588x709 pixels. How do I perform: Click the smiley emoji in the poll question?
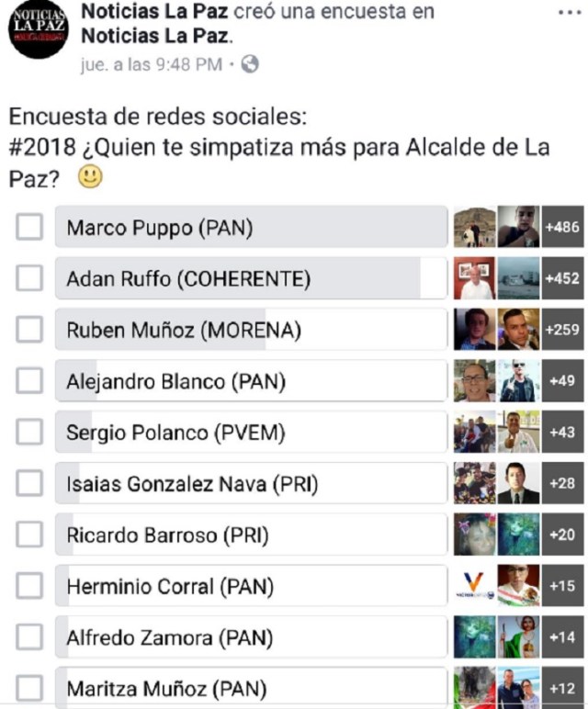90,178
